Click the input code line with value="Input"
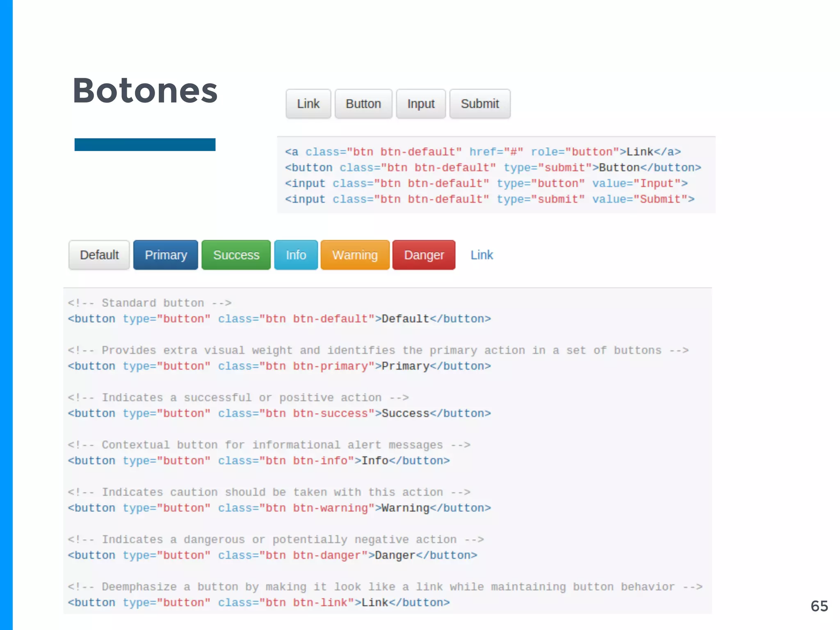This screenshot has width=840, height=630. 486,183
